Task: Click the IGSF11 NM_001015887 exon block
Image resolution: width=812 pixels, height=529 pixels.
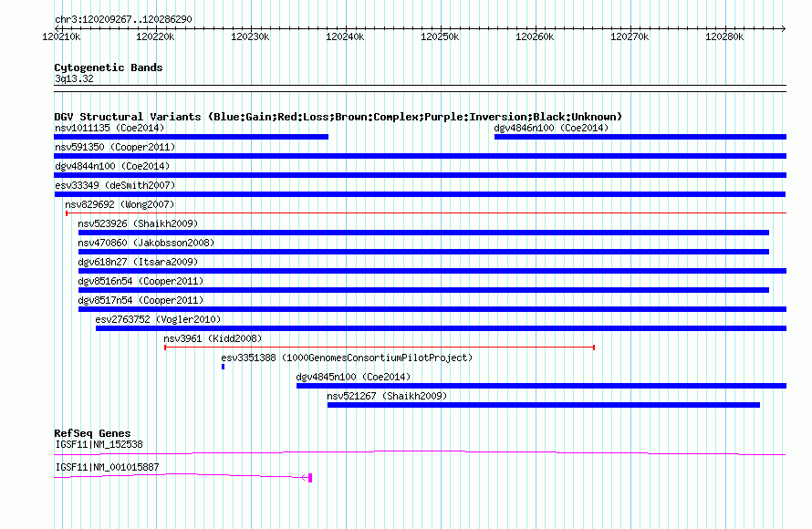Action: pos(310,478)
